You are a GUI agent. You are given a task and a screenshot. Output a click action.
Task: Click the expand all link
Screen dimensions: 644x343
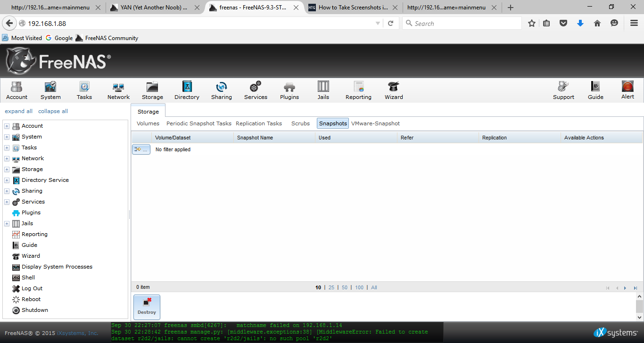pos(18,111)
